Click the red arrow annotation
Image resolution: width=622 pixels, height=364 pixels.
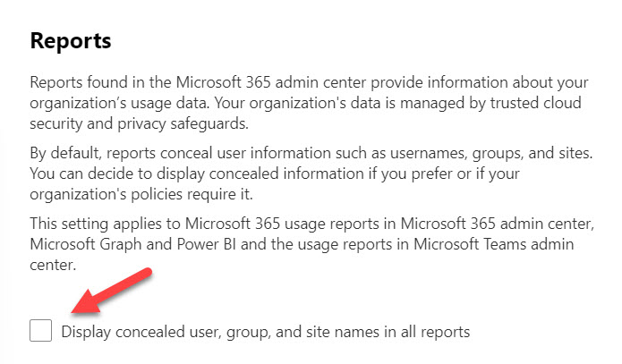pos(112,291)
